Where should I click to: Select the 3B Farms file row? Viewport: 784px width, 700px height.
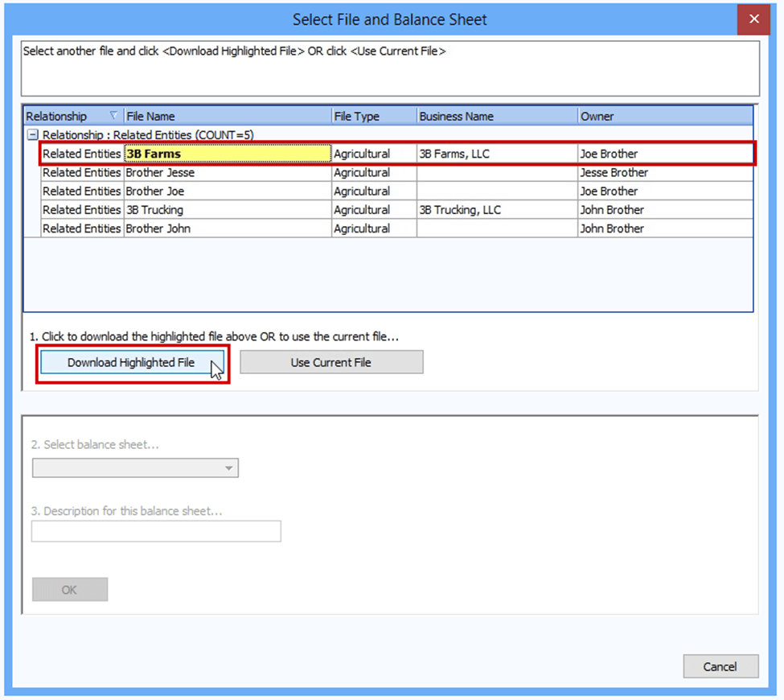point(227,154)
